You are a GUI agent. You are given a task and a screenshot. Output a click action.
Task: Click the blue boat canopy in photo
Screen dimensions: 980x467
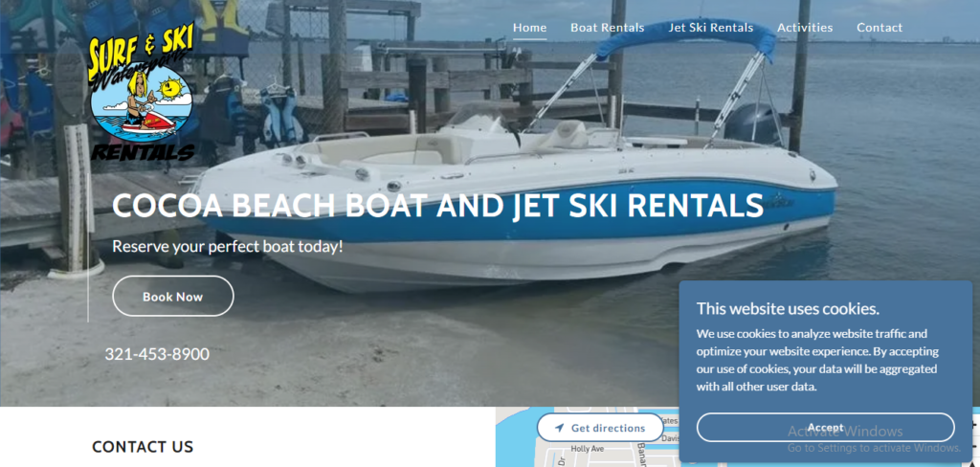[x=684, y=37]
